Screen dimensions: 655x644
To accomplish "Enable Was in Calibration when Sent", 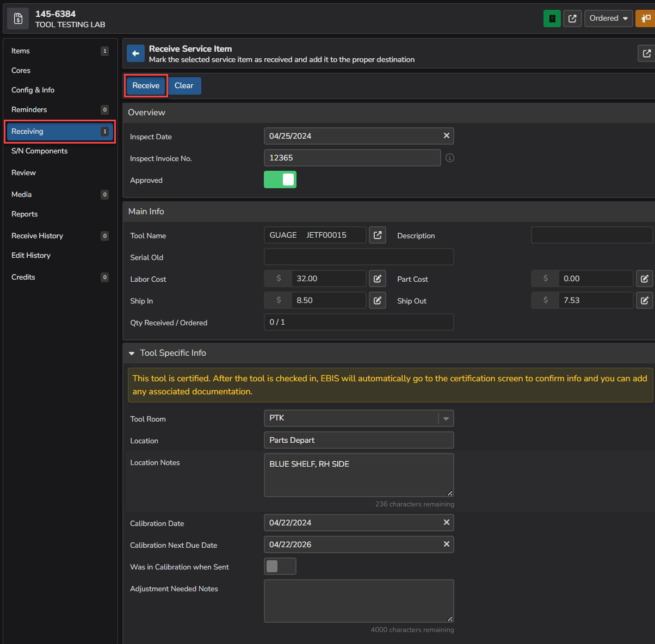I will coord(280,566).
